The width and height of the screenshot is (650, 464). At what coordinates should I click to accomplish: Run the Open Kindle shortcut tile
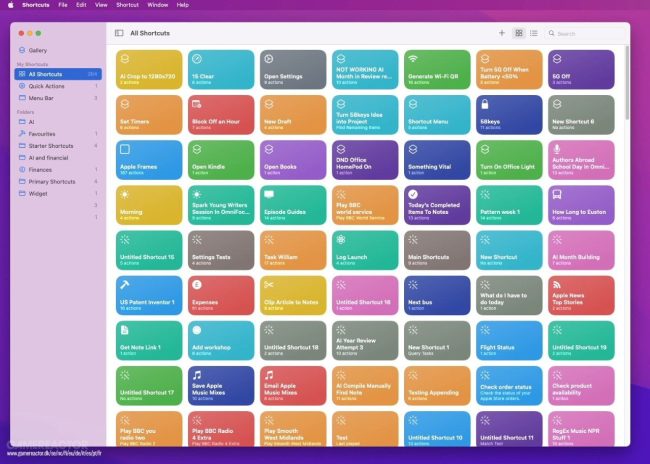point(221,160)
